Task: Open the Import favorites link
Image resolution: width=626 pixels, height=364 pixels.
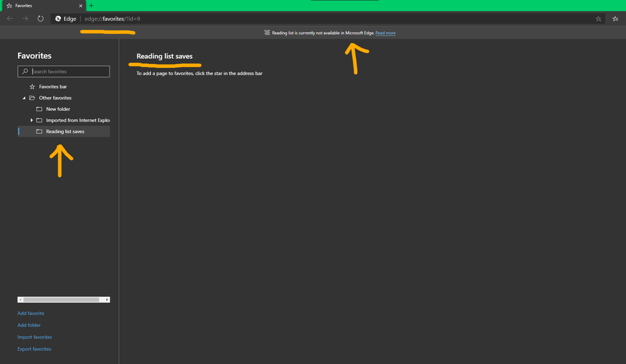Action: (34, 337)
